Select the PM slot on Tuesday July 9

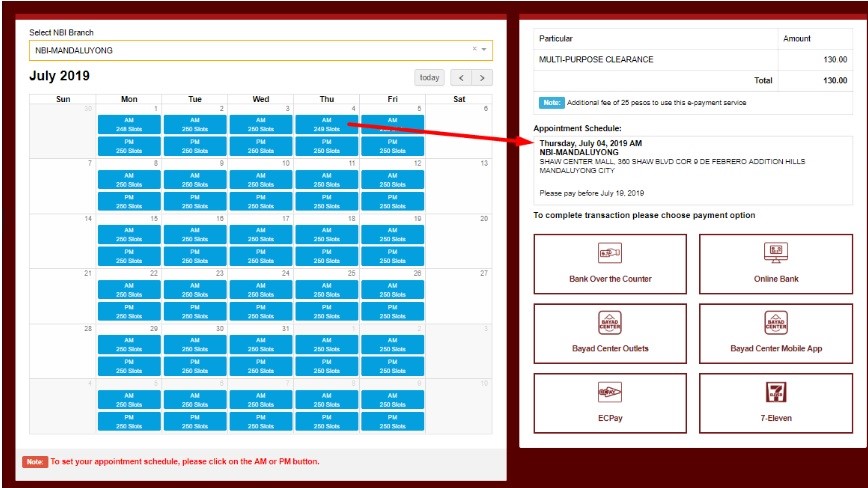pyautogui.click(x=195, y=201)
